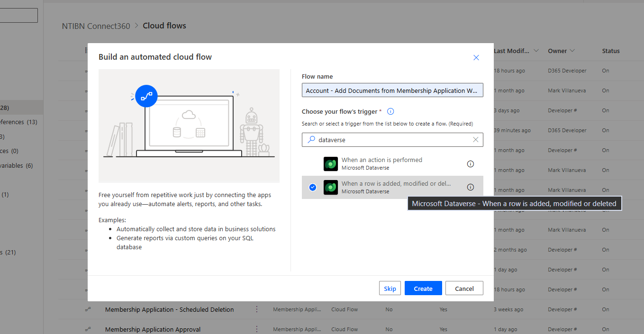The image size is (644, 334).
Task: Click into the Flow name text field
Action: [392, 90]
